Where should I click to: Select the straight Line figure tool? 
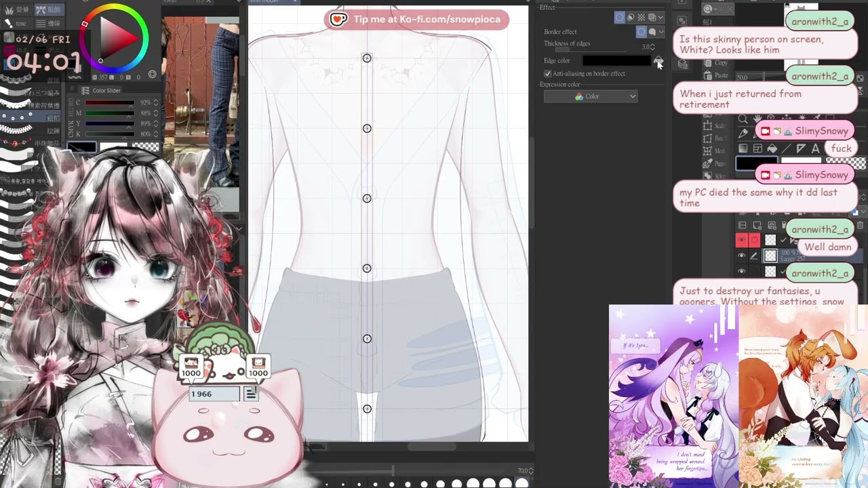787,148
